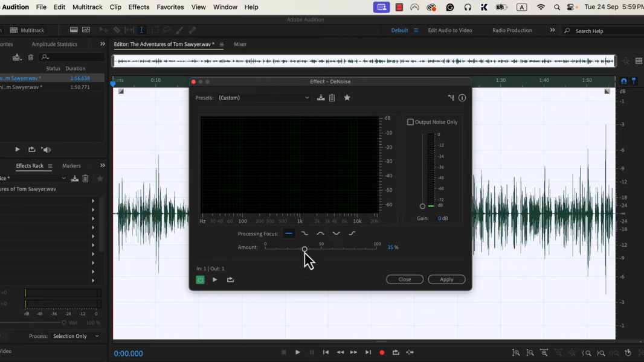Expand hidden workspaces after Radio Production
This screenshot has width=644, height=362.
(x=552, y=30)
